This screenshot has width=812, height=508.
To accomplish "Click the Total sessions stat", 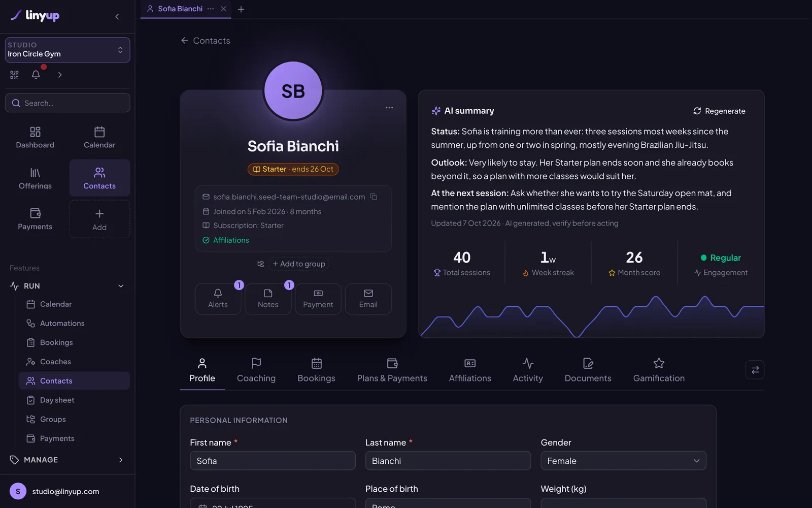I will pos(462,264).
